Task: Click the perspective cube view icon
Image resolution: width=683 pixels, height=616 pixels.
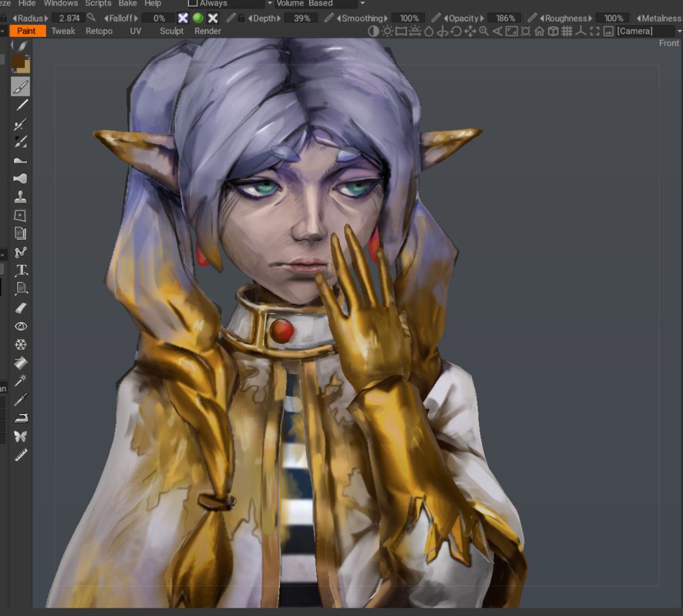Action: pyautogui.click(x=553, y=31)
